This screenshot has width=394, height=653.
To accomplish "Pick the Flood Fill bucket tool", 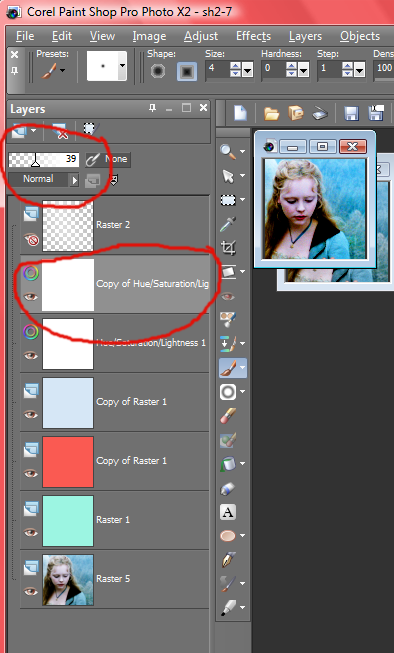I will 228,463.
